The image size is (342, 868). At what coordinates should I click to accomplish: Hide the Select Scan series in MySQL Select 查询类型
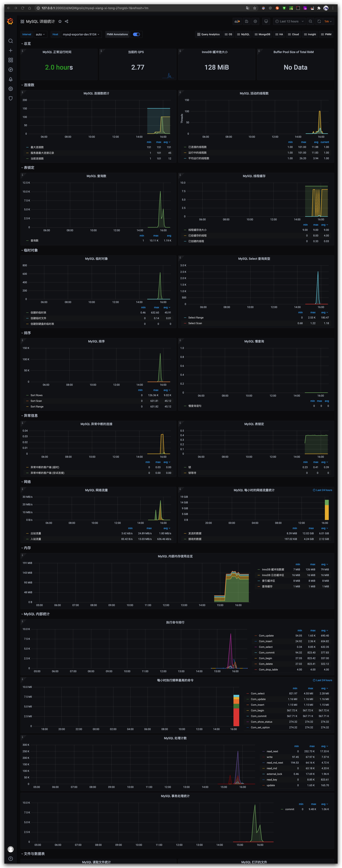pos(195,323)
